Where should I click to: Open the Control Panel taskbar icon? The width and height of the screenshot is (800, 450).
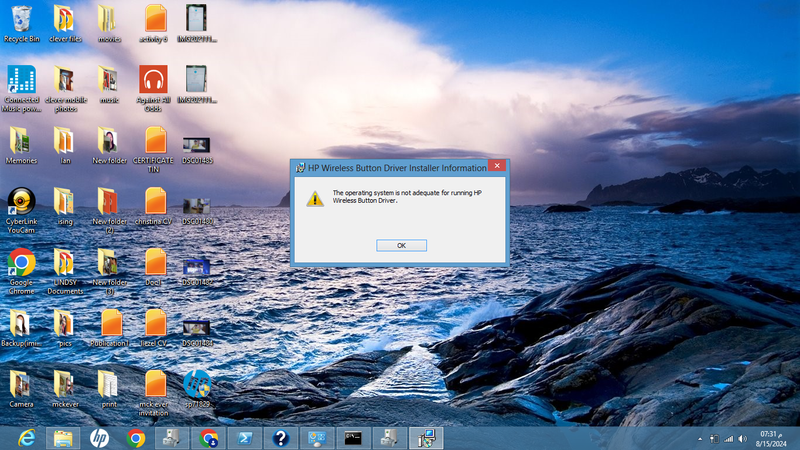pyautogui.click(x=317, y=438)
